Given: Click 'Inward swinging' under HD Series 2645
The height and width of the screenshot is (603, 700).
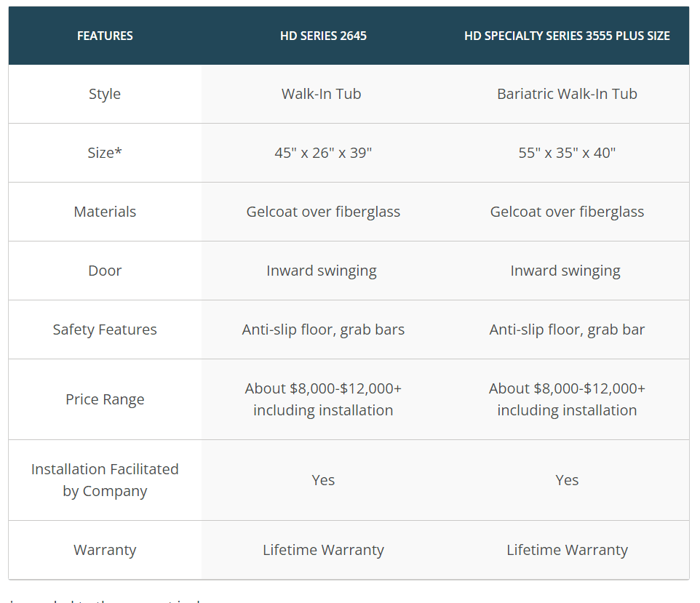Looking at the screenshot, I should [322, 271].
